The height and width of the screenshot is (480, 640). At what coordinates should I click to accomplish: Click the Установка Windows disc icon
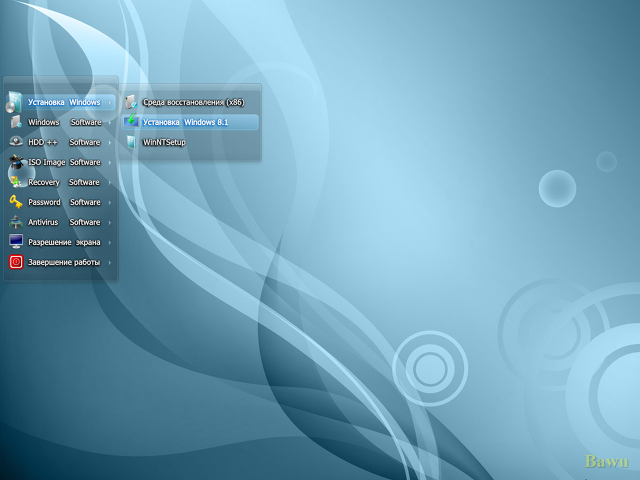[14, 102]
